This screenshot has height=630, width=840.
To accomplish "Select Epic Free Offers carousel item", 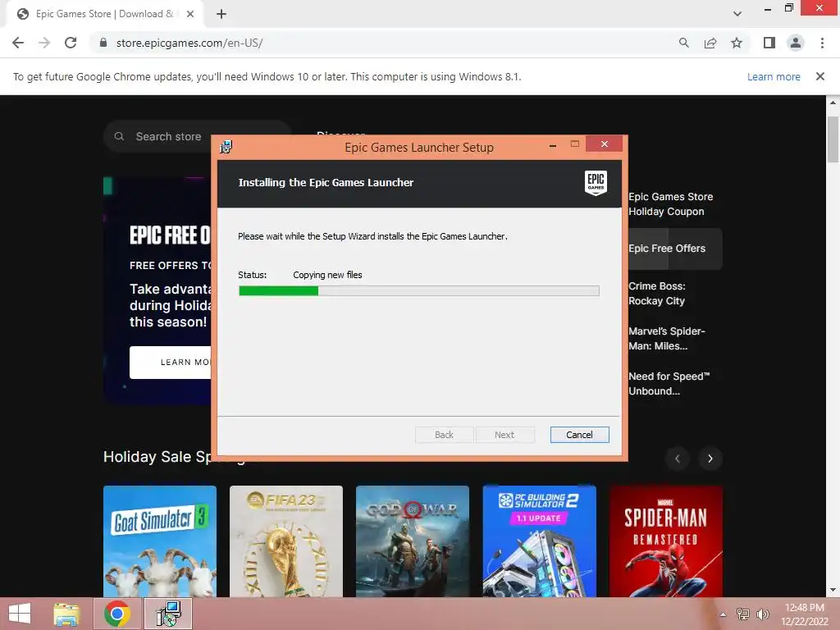I will point(675,249).
